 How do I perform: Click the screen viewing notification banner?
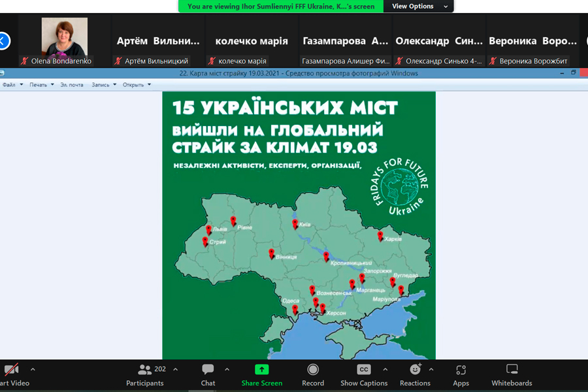(280, 7)
